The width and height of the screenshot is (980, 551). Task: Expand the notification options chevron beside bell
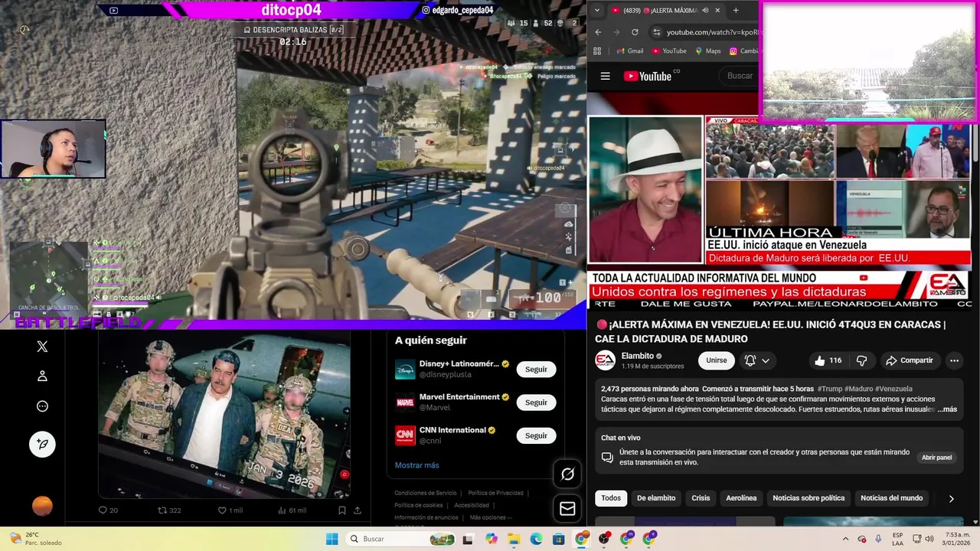pyautogui.click(x=766, y=360)
